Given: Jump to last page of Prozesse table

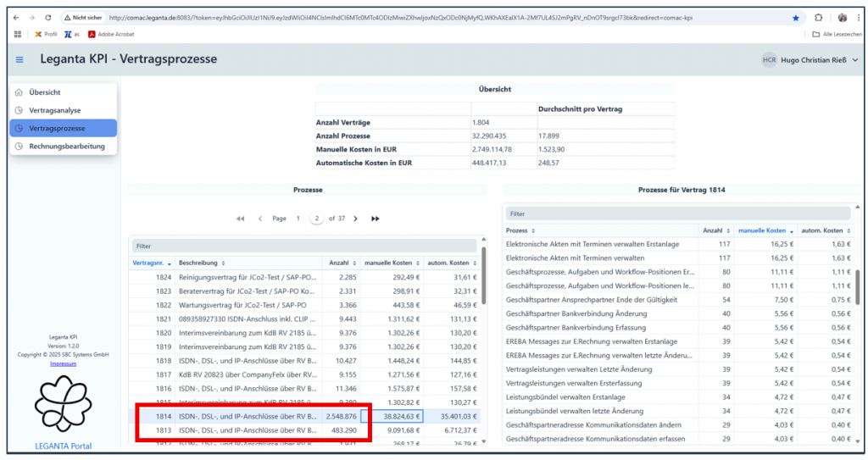Looking at the screenshot, I should tap(376, 219).
